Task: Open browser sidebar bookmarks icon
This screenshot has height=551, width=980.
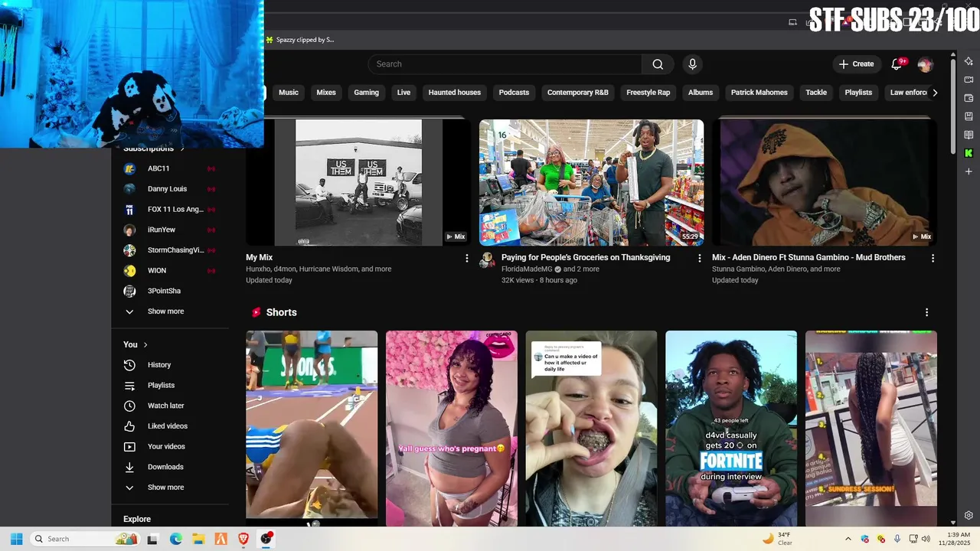Action: pos(969,116)
